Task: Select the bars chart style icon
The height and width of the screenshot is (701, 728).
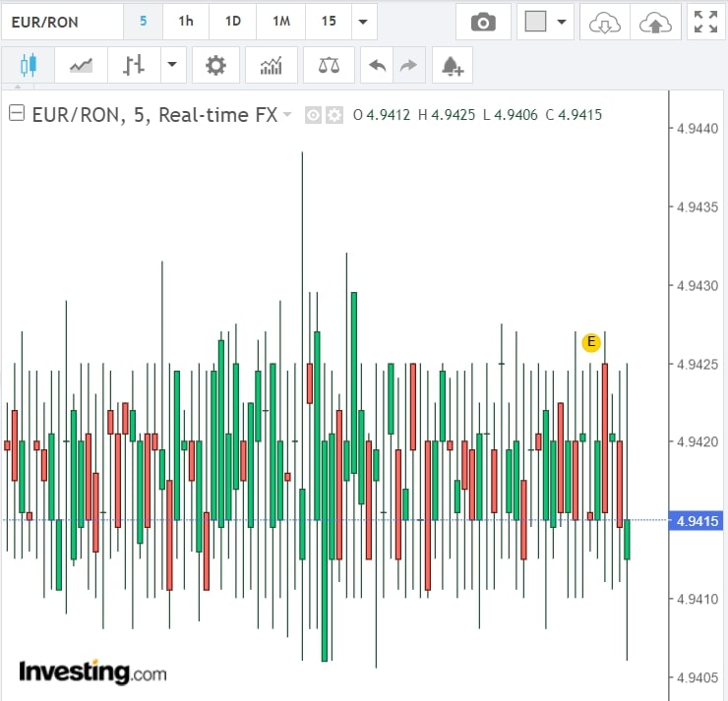Action: 134,66
